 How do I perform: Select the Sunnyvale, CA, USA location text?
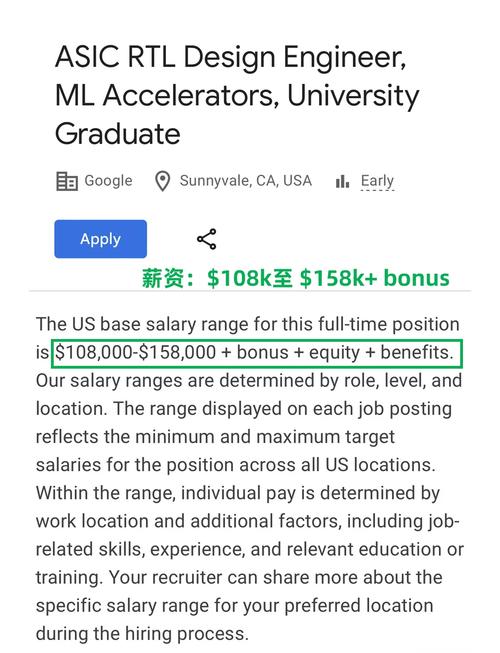click(246, 181)
